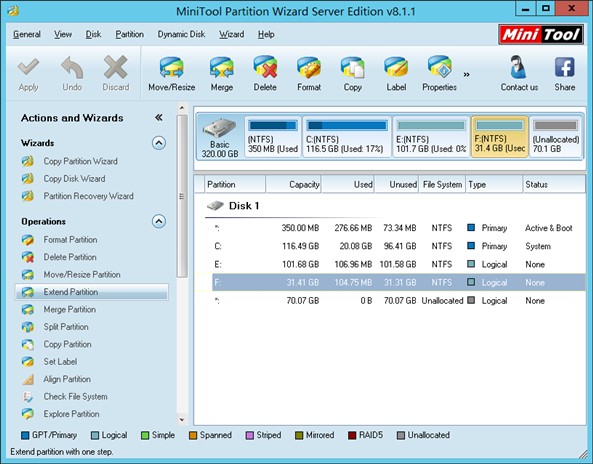
Task: Sort by the Capacity column header
Action: (x=293, y=185)
